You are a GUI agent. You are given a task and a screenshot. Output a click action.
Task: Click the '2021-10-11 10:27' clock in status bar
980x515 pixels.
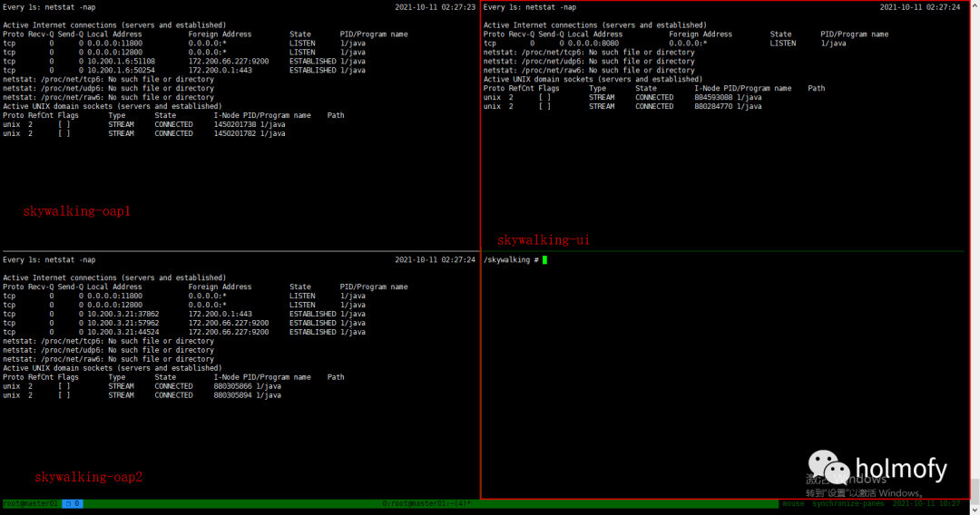click(x=926, y=504)
